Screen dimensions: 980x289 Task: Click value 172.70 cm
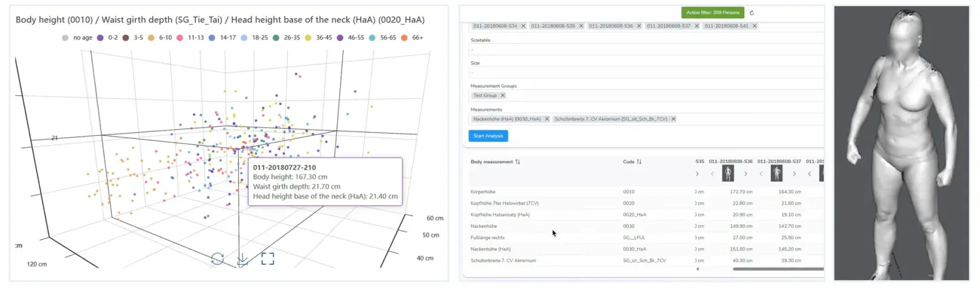click(741, 192)
